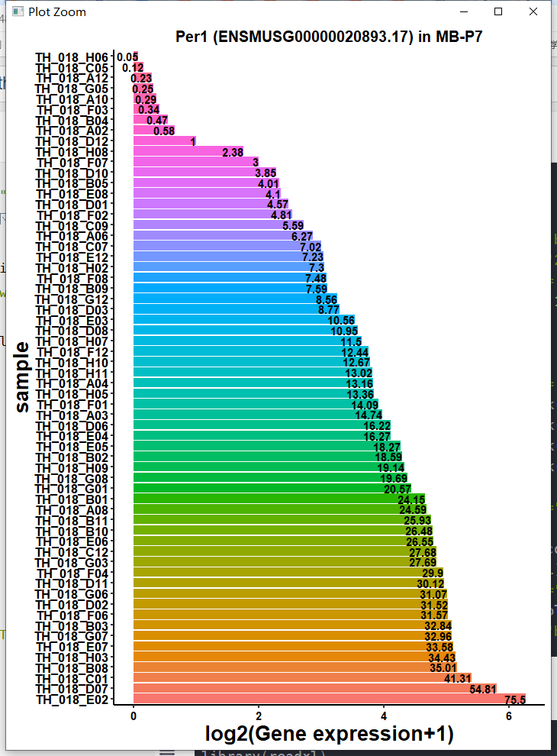Click sample label TH_018_C01

72,679
